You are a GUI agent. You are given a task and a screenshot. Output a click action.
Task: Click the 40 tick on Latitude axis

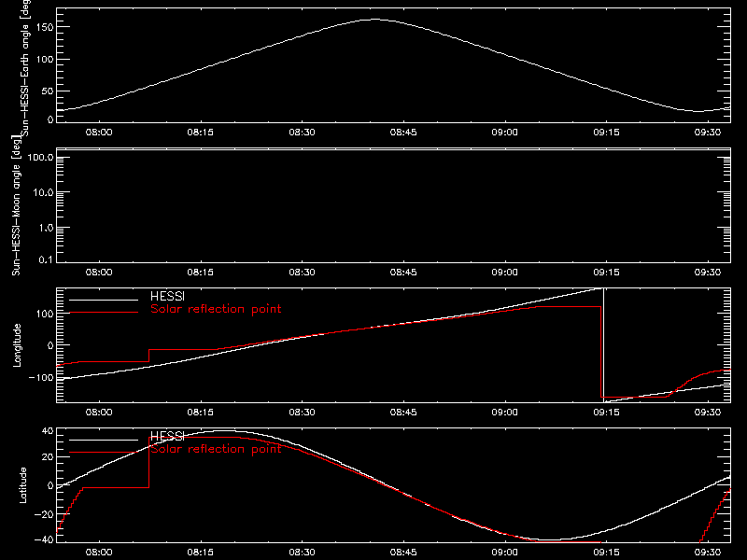pyautogui.click(x=48, y=431)
